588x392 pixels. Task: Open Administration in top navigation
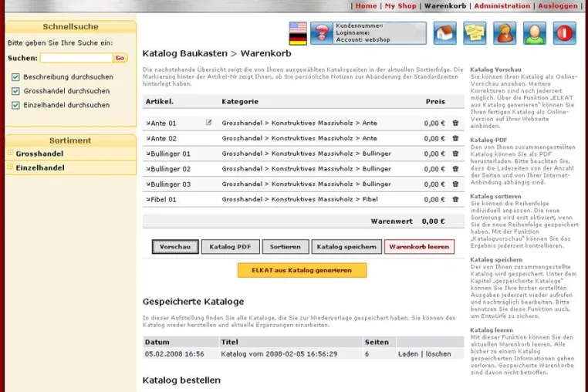pyautogui.click(x=502, y=6)
